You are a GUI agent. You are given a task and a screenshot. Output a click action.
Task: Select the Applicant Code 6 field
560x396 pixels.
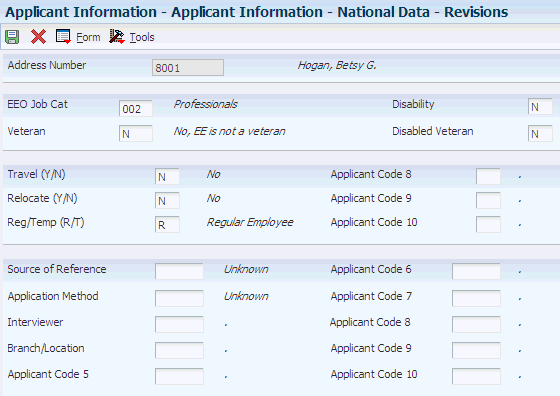pyautogui.click(x=476, y=271)
